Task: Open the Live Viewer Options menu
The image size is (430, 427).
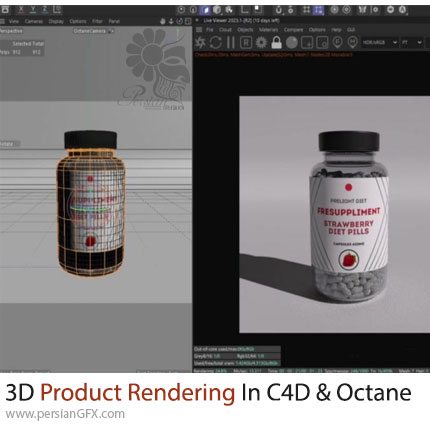Action: pos(317,30)
